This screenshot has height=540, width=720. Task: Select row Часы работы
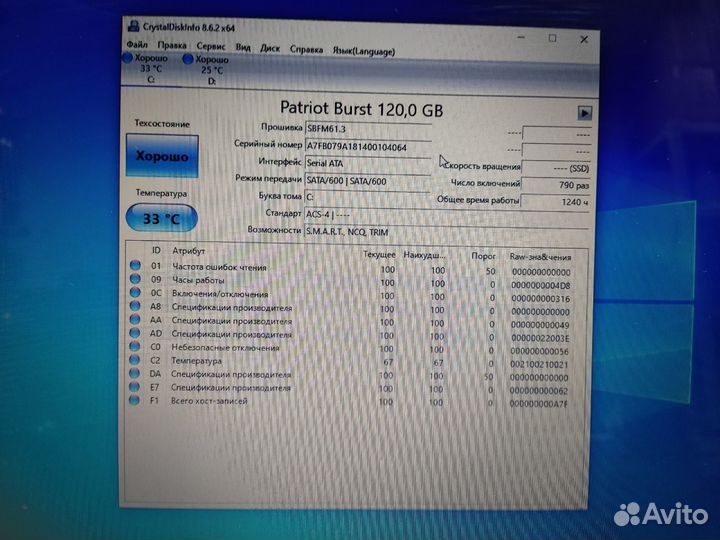pos(351,281)
